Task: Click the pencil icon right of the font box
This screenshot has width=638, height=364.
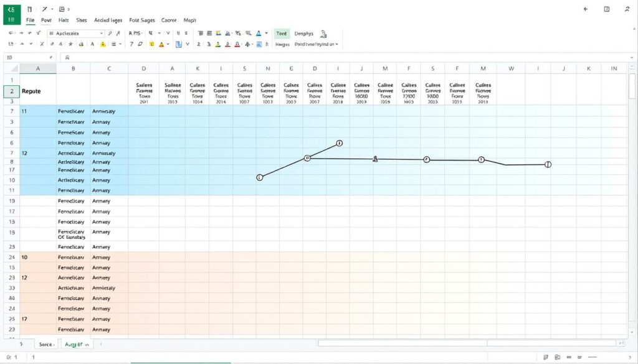Action: [110, 34]
